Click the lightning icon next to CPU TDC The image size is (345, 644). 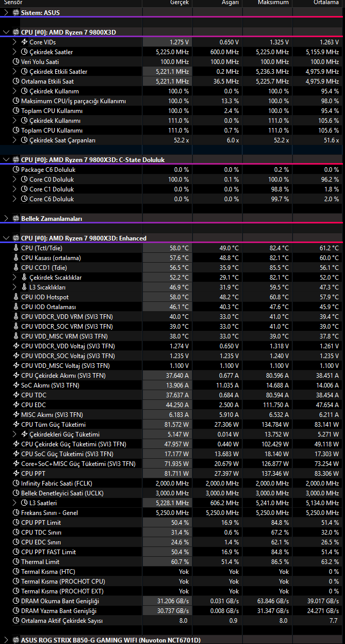click(x=16, y=395)
